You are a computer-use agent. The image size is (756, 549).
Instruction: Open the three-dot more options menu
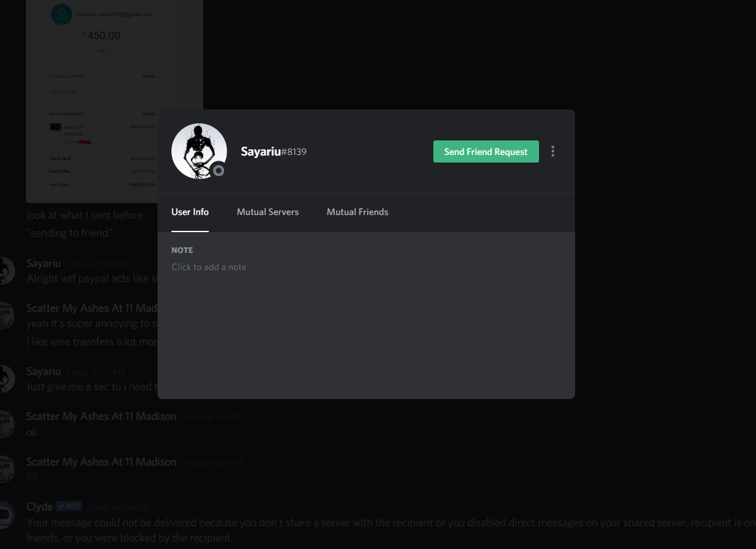[x=553, y=151]
